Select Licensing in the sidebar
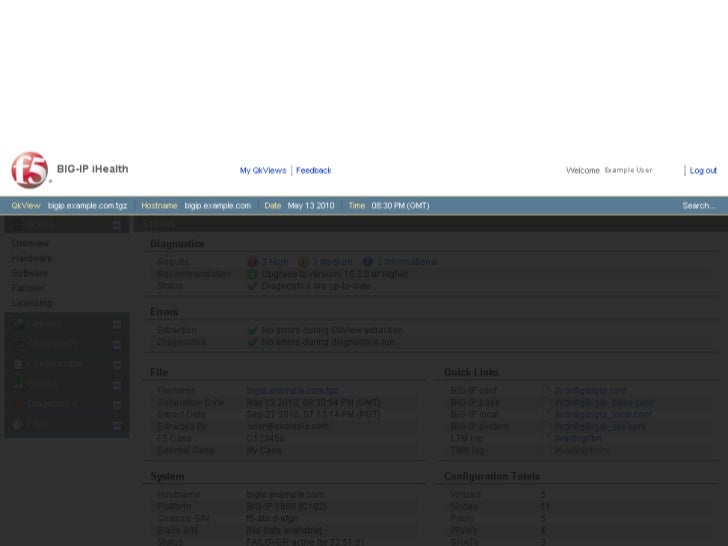Image resolution: width=728 pixels, height=546 pixels. pos(32,303)
